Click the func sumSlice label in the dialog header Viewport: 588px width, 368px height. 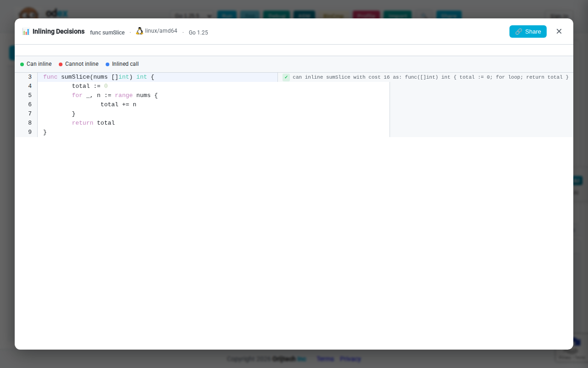[107, 32]
